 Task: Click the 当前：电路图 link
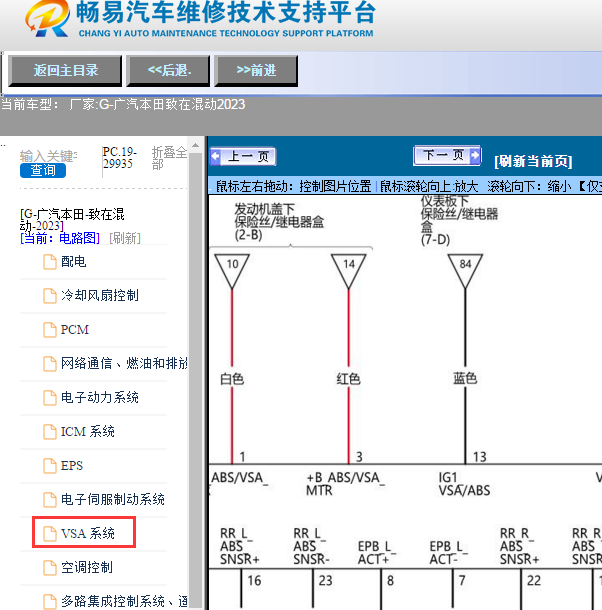pyautogui.click(x=60, y=238)
